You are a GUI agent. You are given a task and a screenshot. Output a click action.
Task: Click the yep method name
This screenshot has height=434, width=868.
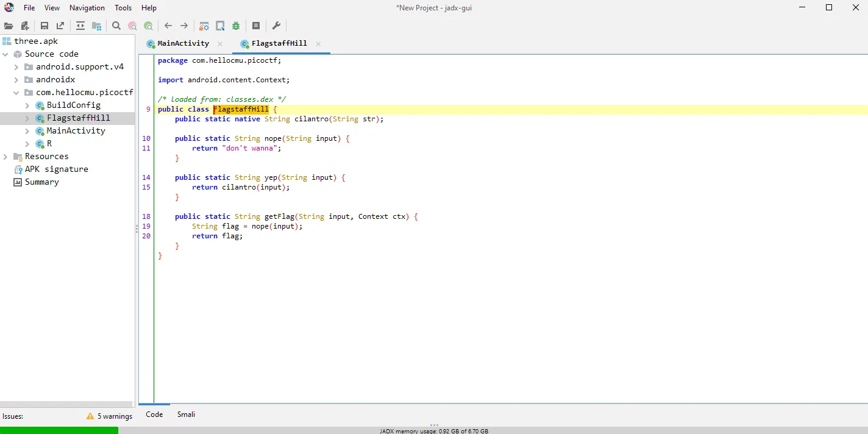pos(271,177)
